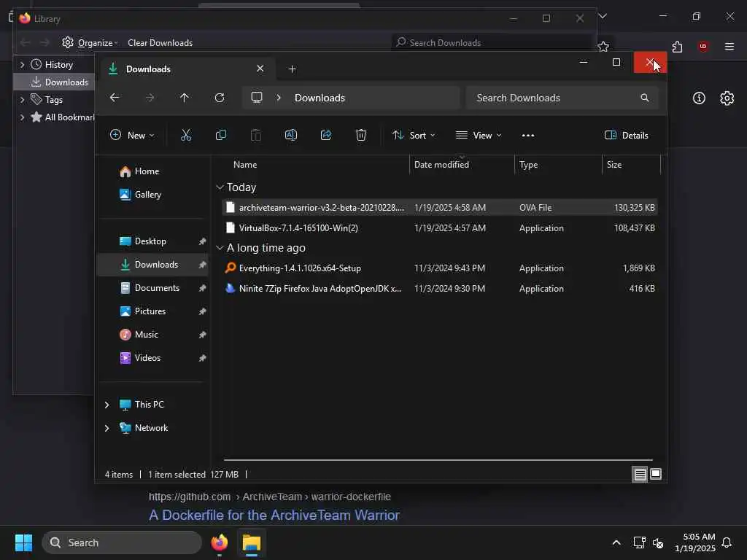Click the taskbar Search box
The height and width of the screenshot is (560, 747).
pyautogui.click(x=122, y=542)
